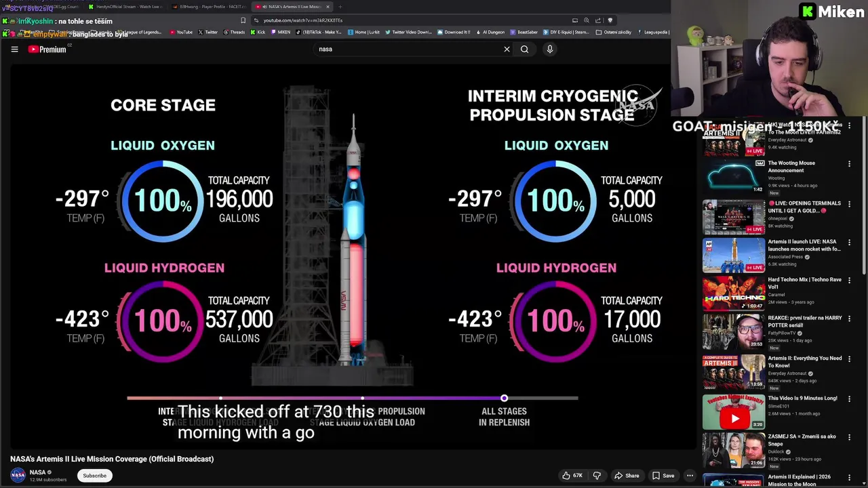Image resolution: width=868 pixels, height=488 pixels.
Task: Go to YouTube Premium home logo
Action: pos(47,49)
